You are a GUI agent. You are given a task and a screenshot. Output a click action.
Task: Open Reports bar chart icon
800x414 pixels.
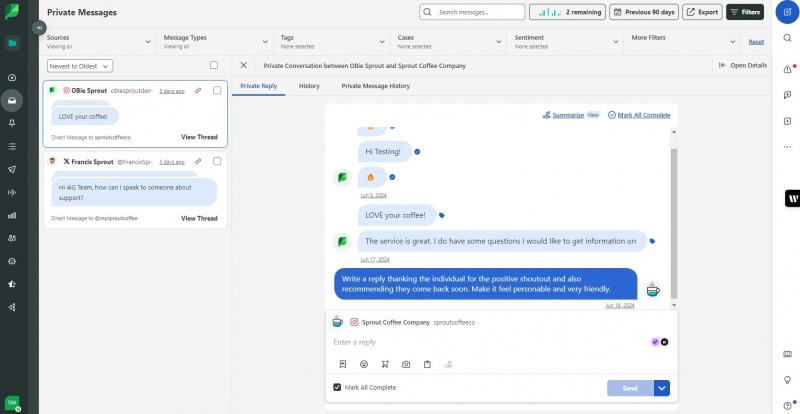(12, 215)
